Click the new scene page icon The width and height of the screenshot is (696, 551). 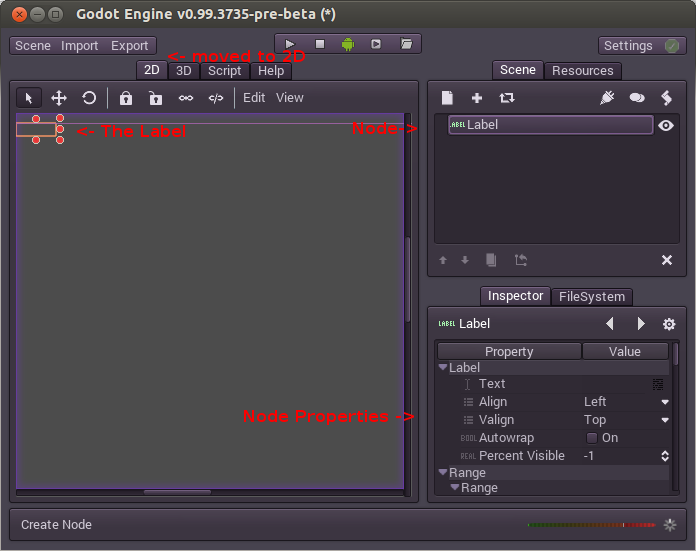click(x=448, y=98)
